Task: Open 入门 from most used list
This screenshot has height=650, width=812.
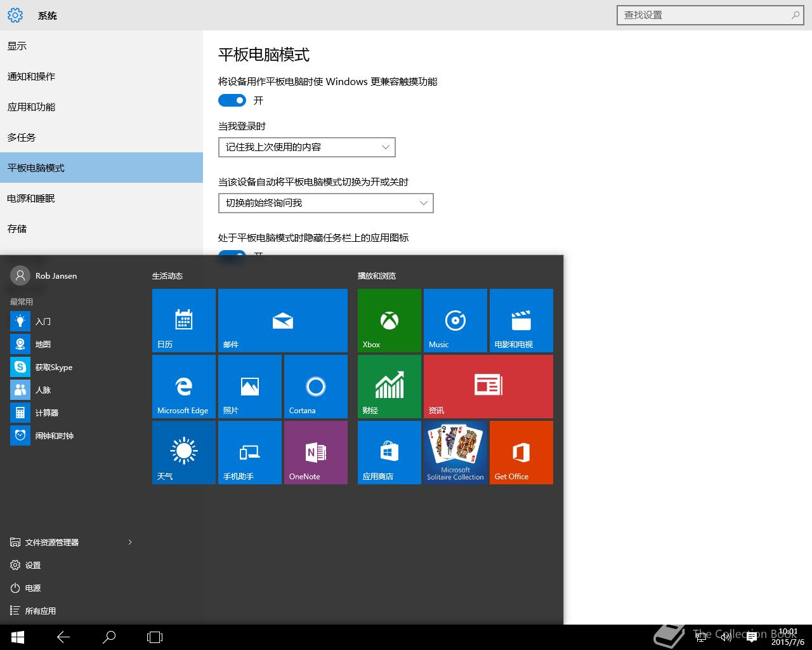Action: [70, 321]
